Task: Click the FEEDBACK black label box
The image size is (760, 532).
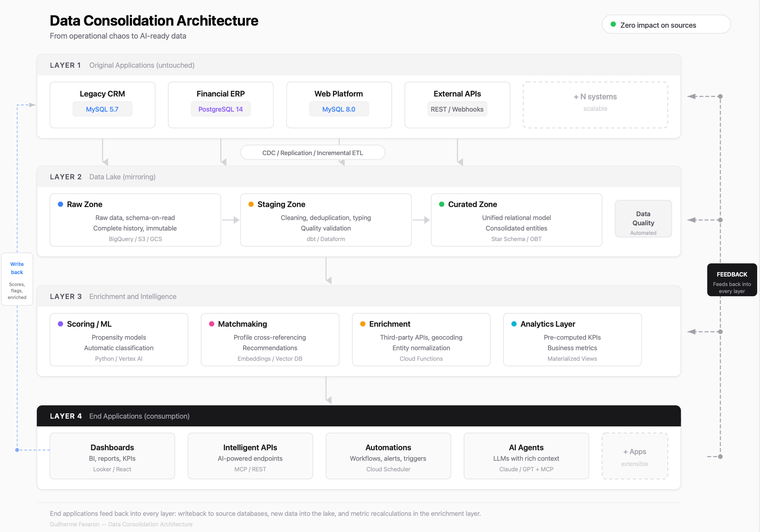Action: click(x=732, y=280)
